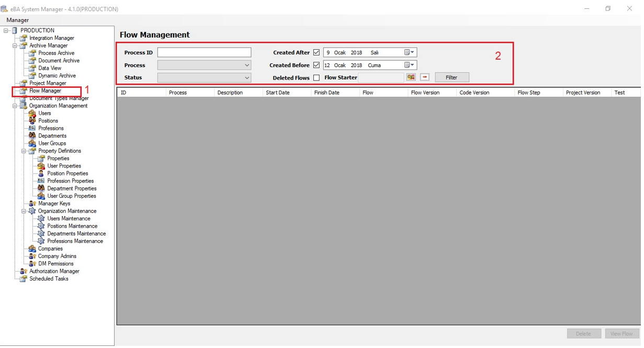This screenshot has height=348, width=644.
Task: Click the Scheduled Tasks icon
Action: click(x=23, y=279)
